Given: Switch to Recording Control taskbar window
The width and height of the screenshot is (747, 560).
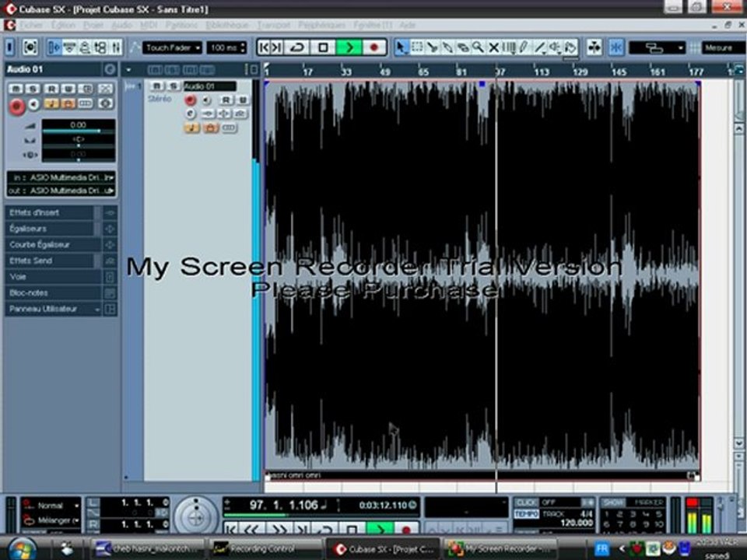Looking at the screenshot, I should [x=267, y=549].
